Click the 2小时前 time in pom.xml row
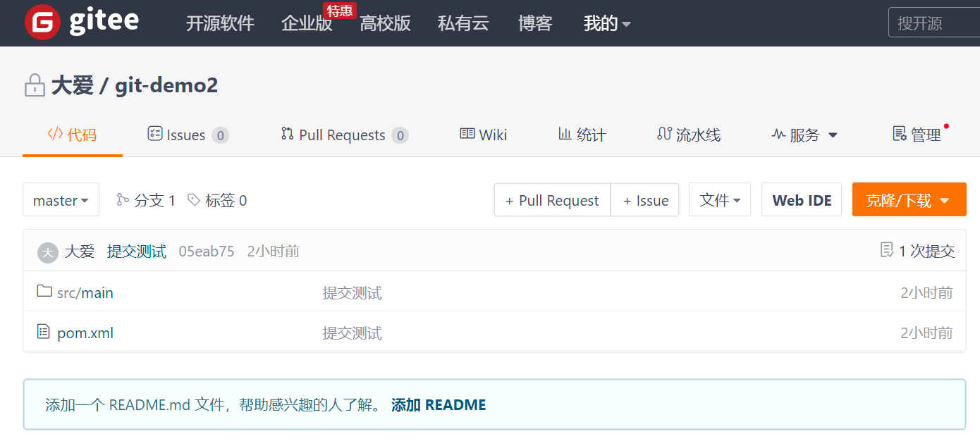 click(x=926, y=333)
